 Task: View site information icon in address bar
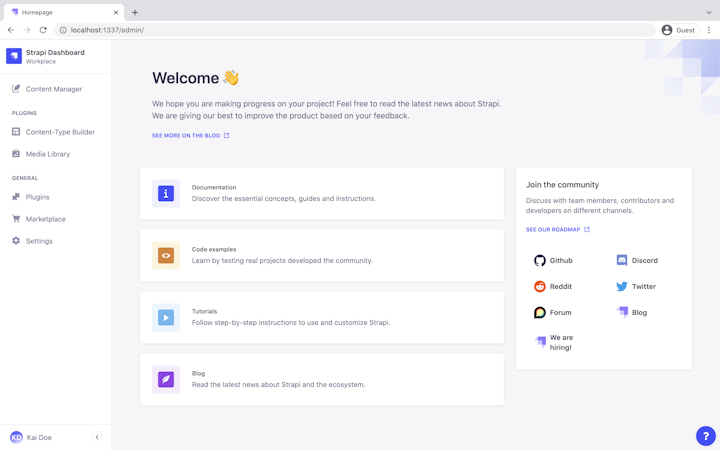click(63, 30)
